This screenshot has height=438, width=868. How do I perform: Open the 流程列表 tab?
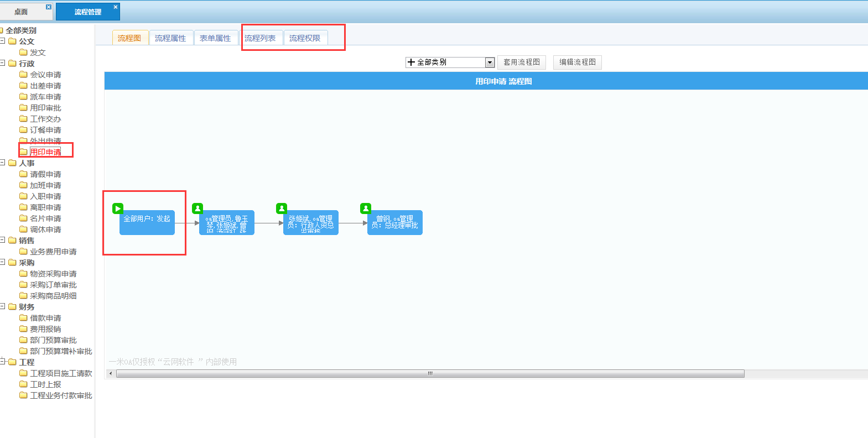[x=260, y=38]
